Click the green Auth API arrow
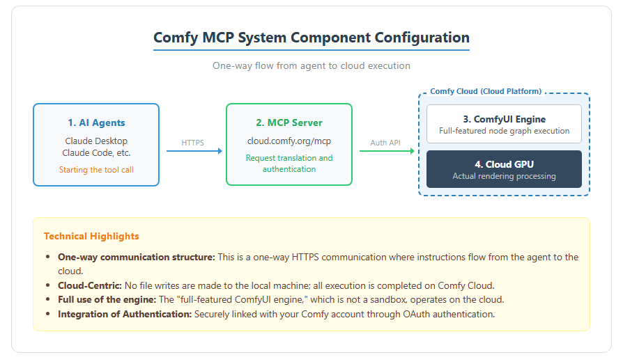The width and height of the screenshot is (623, 364). [x=387, y=151]
